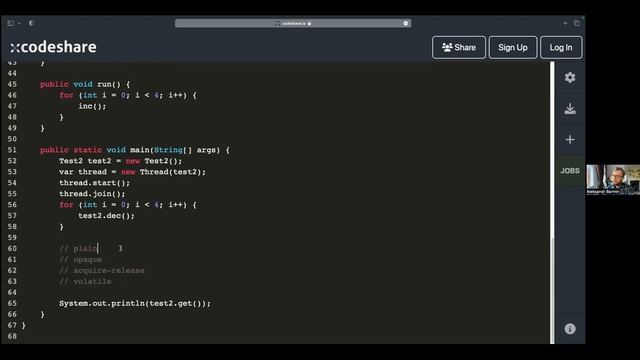Click the 'thread.join();' line
This screenshot has width=640, height=360.
click(92, 193)
